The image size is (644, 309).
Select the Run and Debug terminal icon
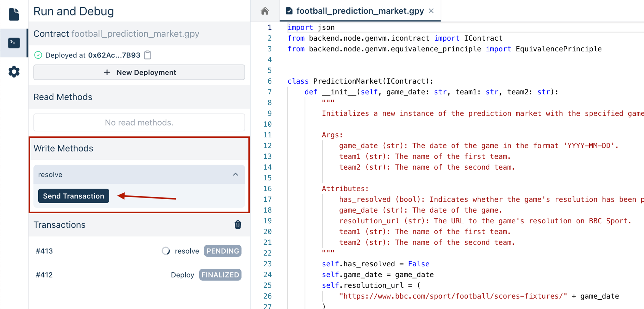14,43
